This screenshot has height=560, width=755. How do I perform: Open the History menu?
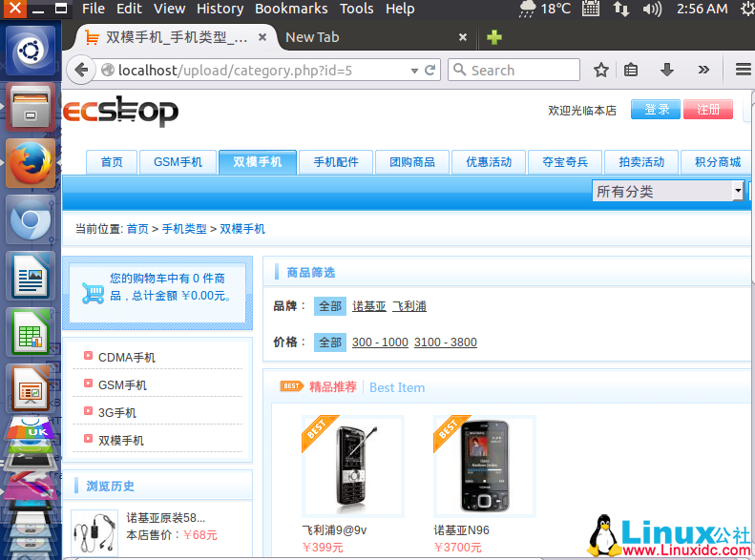coord(220,9)
